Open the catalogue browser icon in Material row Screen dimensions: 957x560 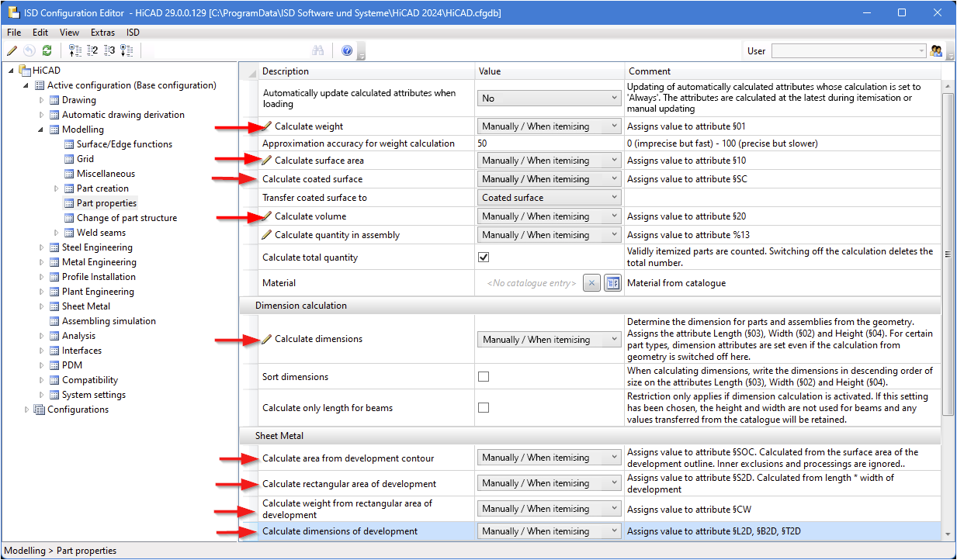(613, 283)
